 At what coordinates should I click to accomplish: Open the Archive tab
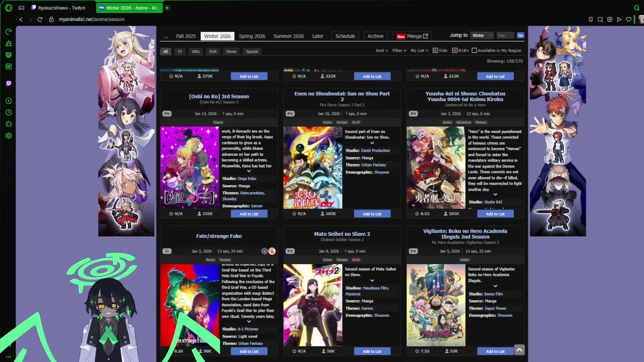[x=375, y=36]
